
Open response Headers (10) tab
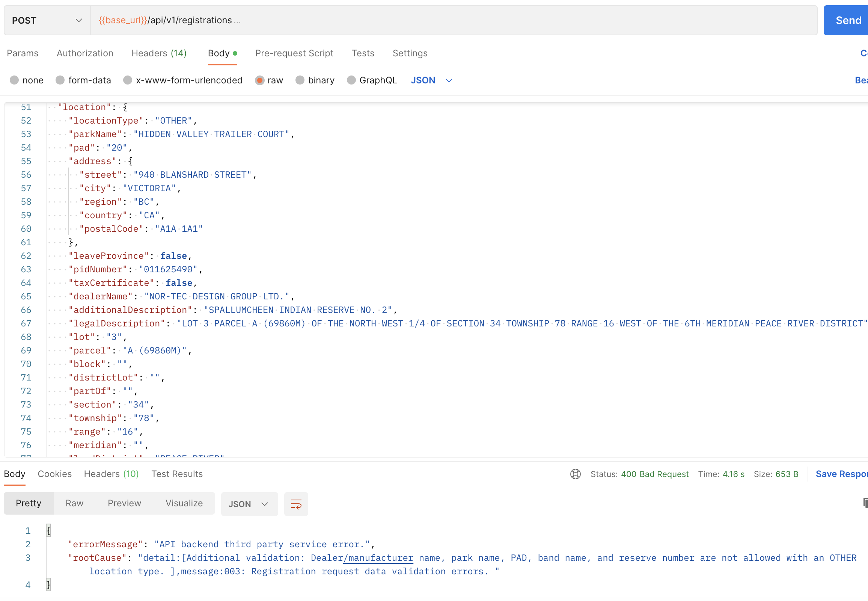112,474
